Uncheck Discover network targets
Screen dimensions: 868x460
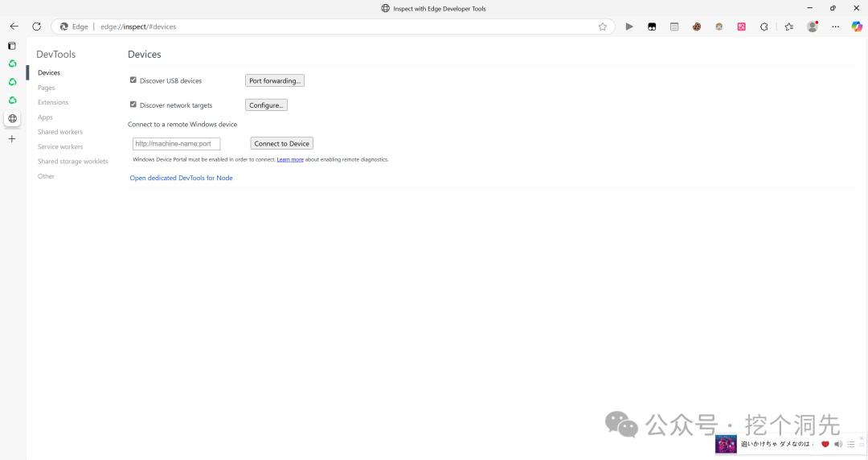tap(133, 105)
